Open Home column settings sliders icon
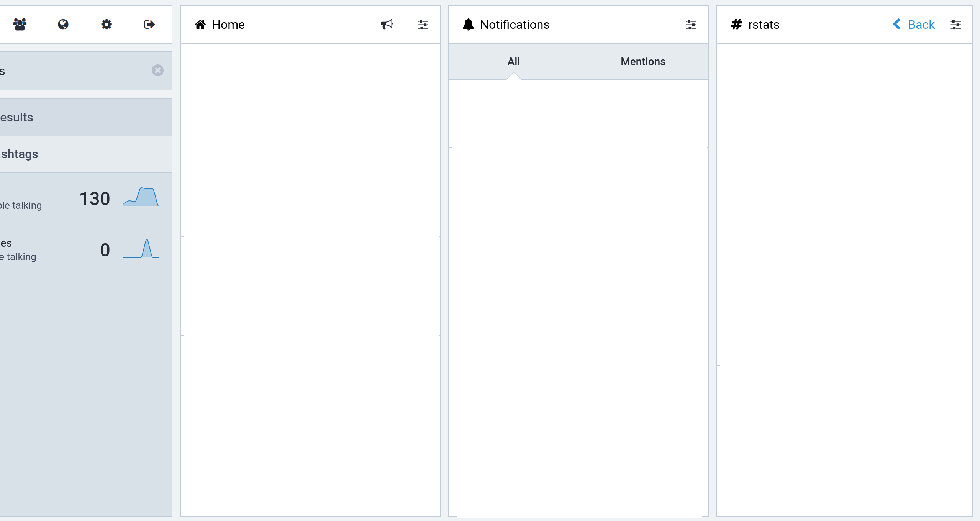The width and height of the screenshot is (980, 521). tap(423, 25)
